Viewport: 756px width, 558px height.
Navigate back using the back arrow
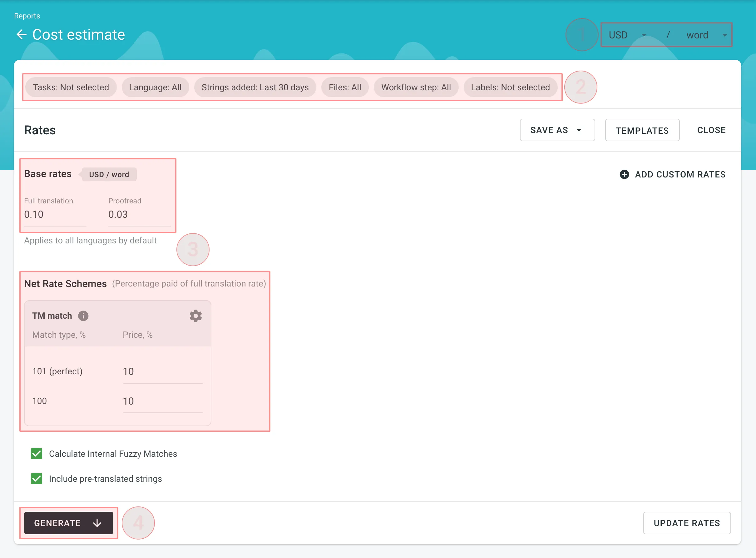pos(21,34)
